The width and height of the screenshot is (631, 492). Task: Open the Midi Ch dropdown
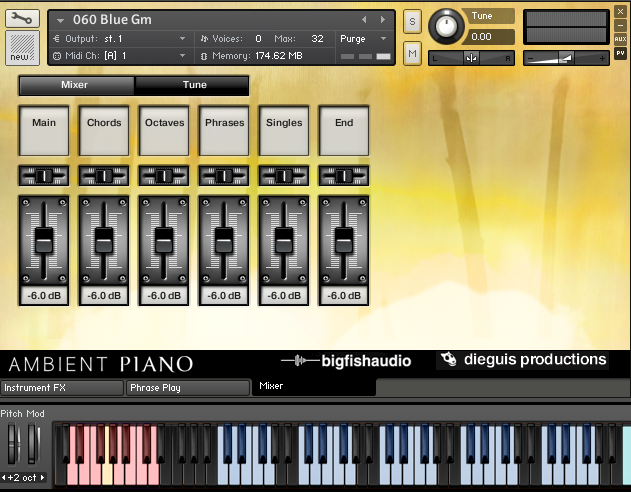(x=130, y=55)
